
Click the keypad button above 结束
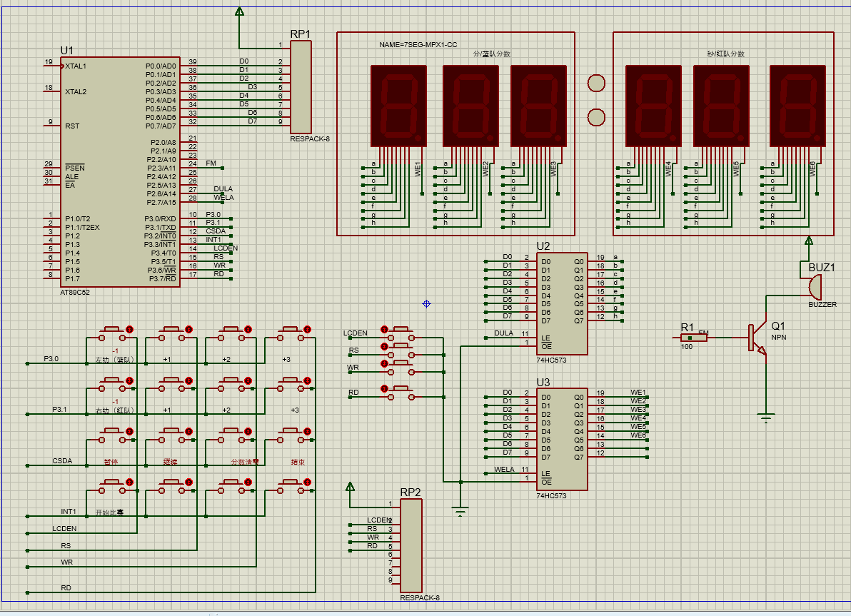291,435
